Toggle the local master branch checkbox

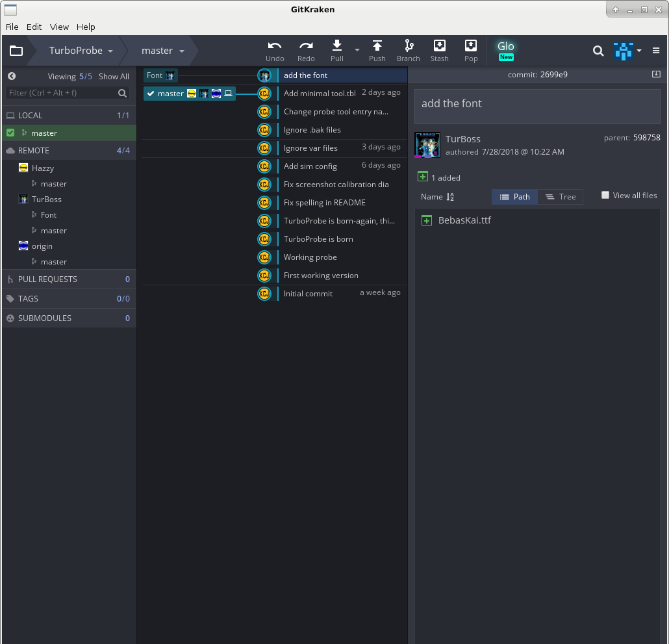pos(10,133)
